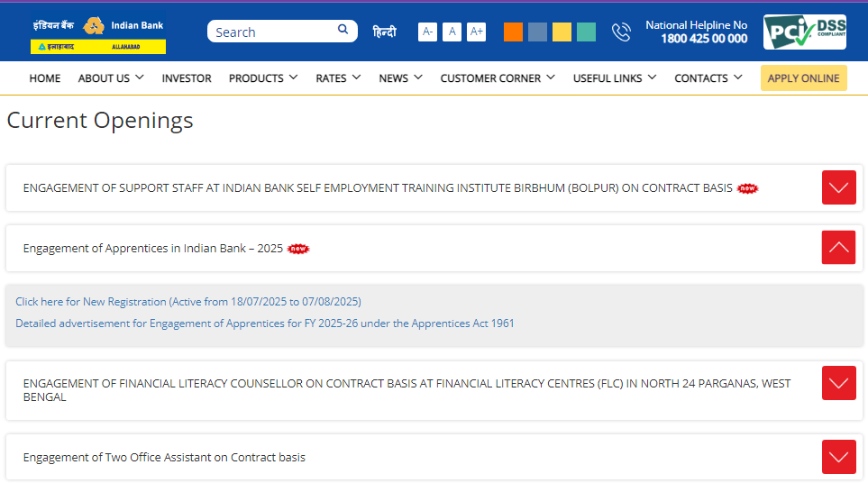868x483 pixels.
Task: Increase font size with A+ button
Action: (x=476, y=32)
